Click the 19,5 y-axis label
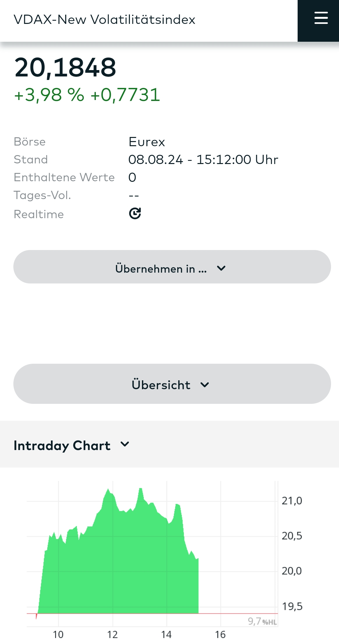 tap(292, 606)
